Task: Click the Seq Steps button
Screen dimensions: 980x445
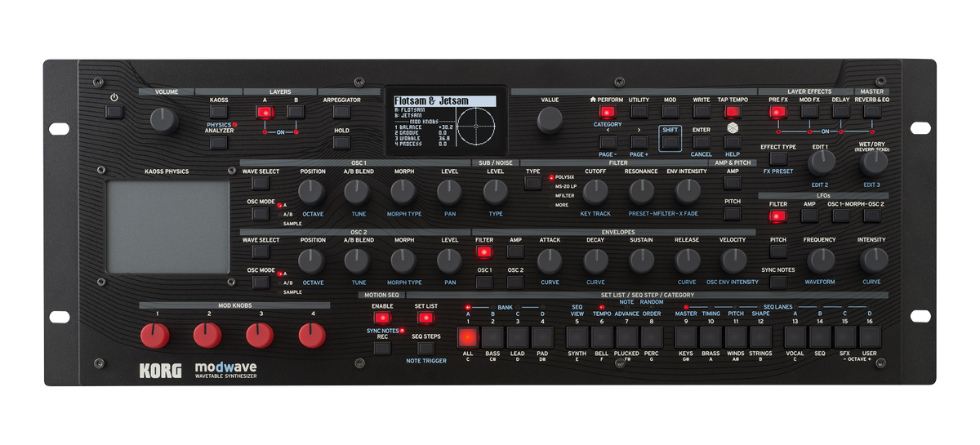Action: pos(426,348)
